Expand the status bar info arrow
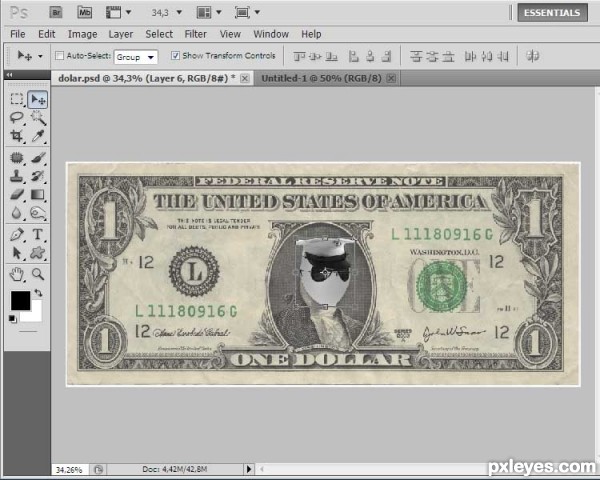600x480 pixels. pyautogui.click(x=249, y=469)
